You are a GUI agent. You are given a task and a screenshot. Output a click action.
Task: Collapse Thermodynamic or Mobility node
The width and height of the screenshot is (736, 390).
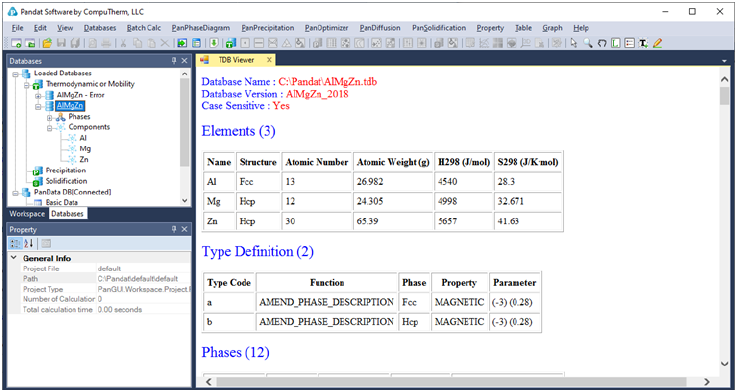pos(27,84)
